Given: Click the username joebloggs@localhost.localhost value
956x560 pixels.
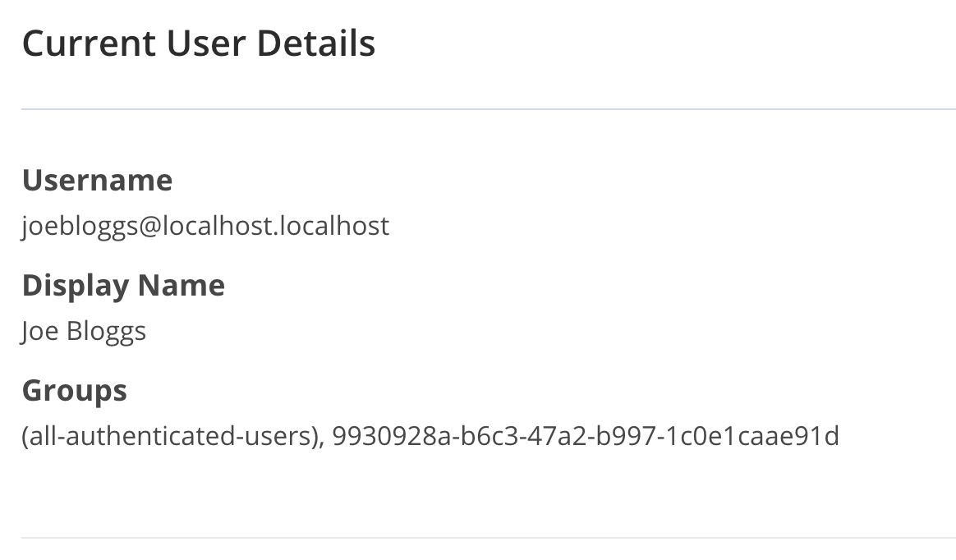Looking at the screenshot, I should point(205,226).
